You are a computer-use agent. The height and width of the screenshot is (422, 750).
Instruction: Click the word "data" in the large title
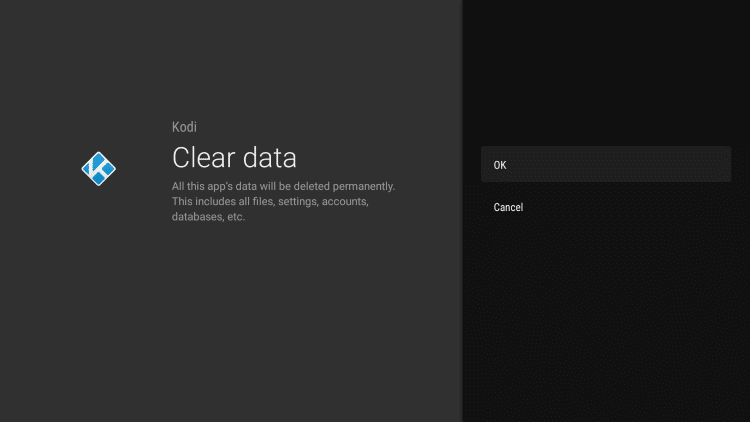(270, 158)
